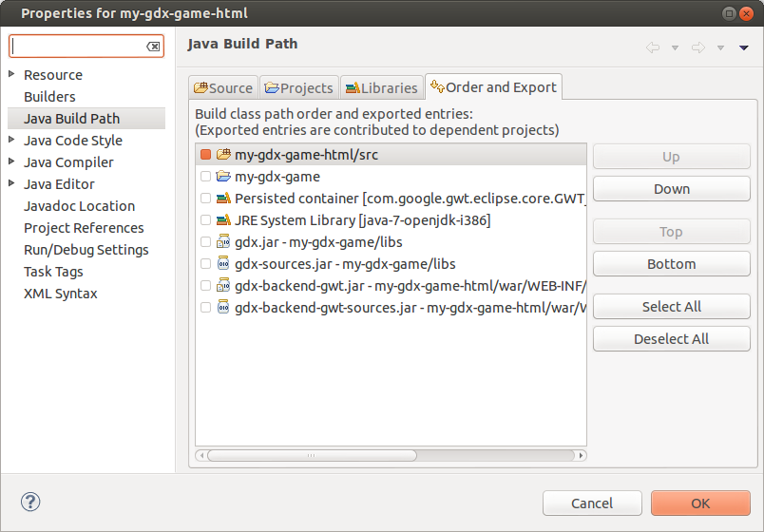Viewport: 764px width, 532px height.
Task: Open Run/Debug Settings page
Action: (x=86, y=250)
